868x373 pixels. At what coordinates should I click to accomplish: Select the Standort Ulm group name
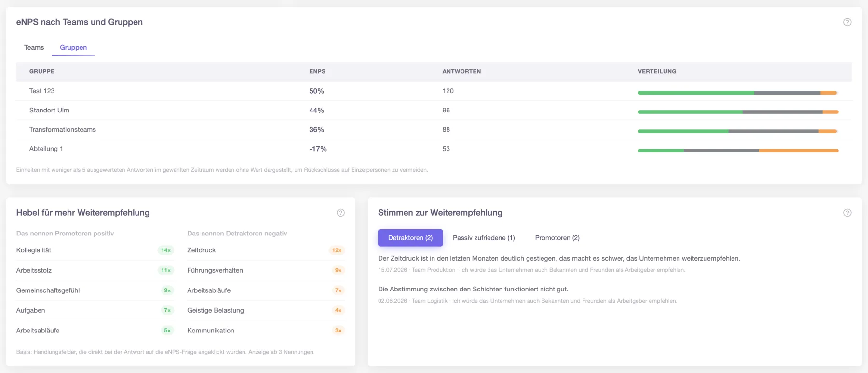point(49,110)
